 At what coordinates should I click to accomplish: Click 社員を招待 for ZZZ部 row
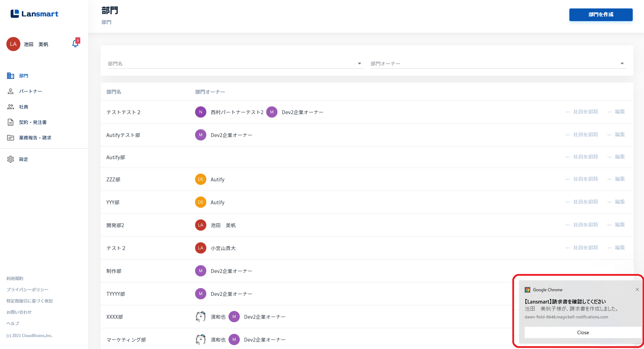point(586,179)
